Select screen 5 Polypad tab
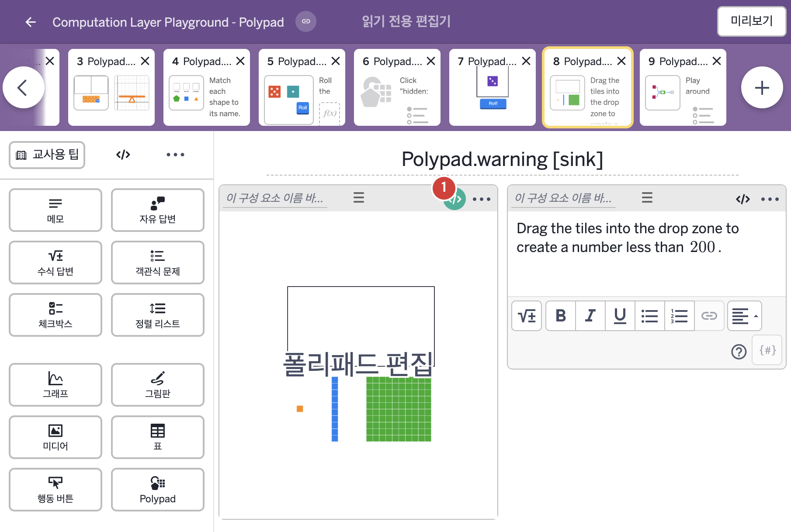The height and width of the screenshot is (532, 791). [x=302, y=87]
